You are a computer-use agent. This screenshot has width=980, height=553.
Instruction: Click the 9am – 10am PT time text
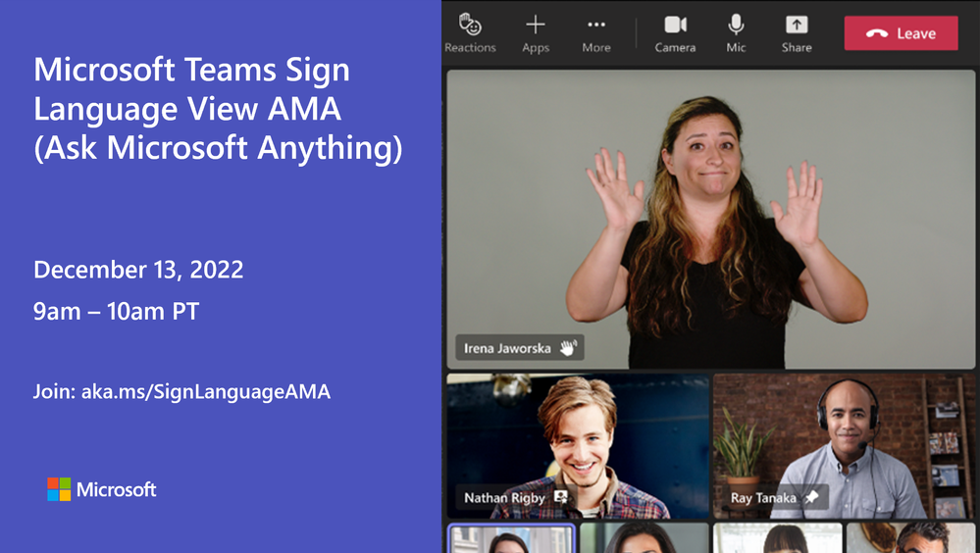point(117,311)
